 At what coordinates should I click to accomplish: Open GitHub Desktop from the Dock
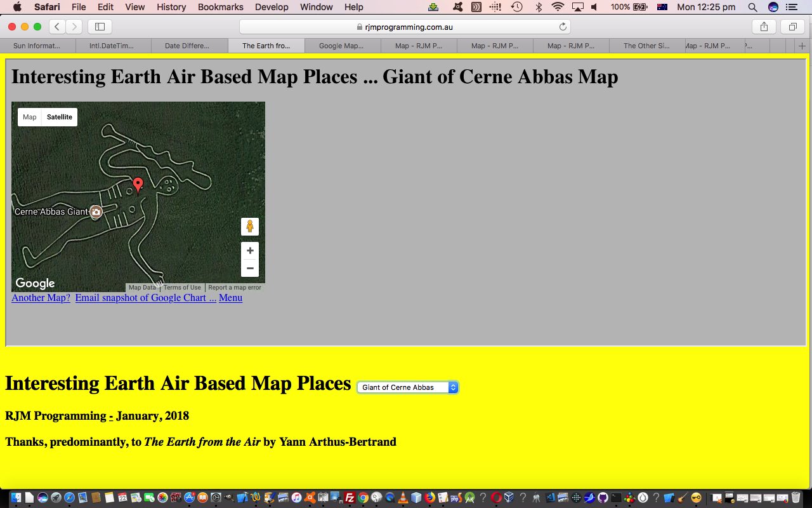[x=602, y=498]
